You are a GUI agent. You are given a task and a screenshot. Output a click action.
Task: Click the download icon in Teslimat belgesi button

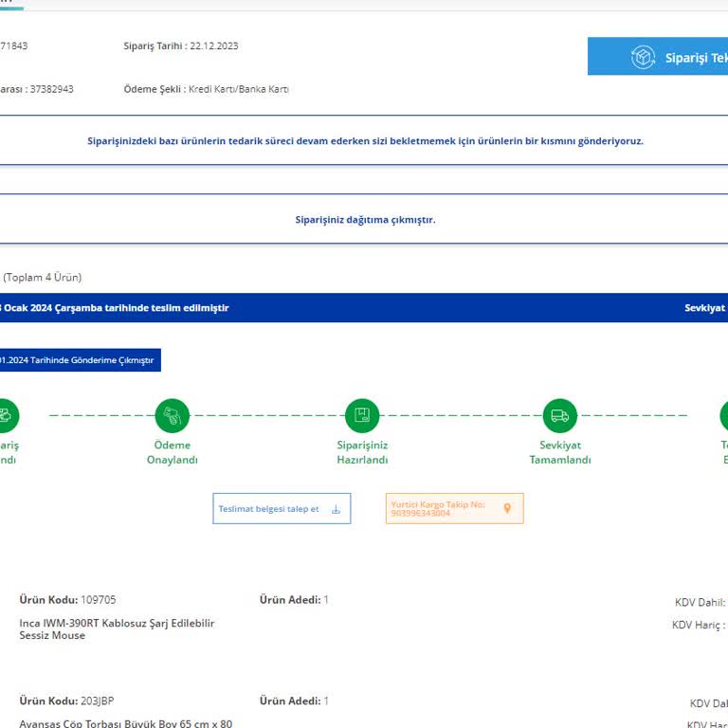tap(337, 510)
